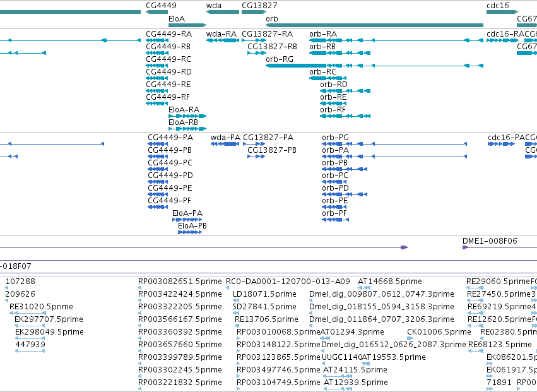537x392 pixels.
Task: Click protein CG4449-PC
Action: pos(158,169)
